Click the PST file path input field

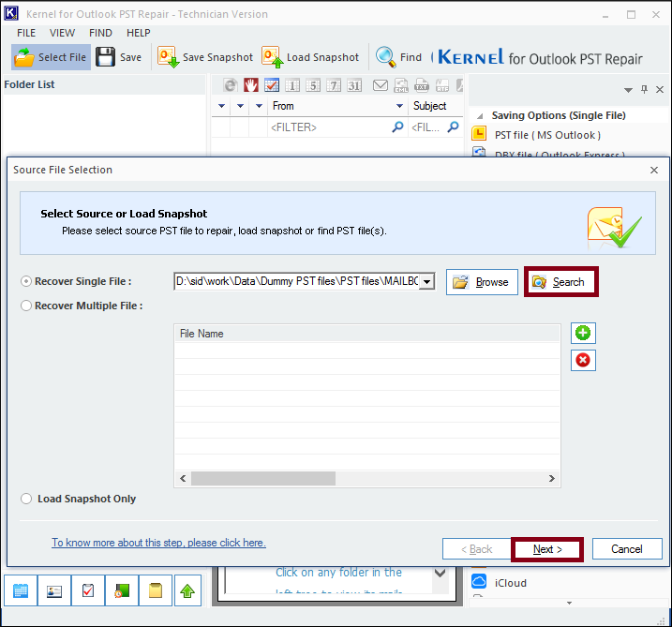click(x=296, y=281)
